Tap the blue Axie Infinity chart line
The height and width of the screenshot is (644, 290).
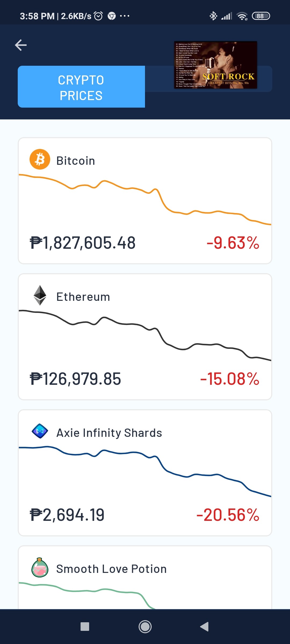tap(145, 471)
